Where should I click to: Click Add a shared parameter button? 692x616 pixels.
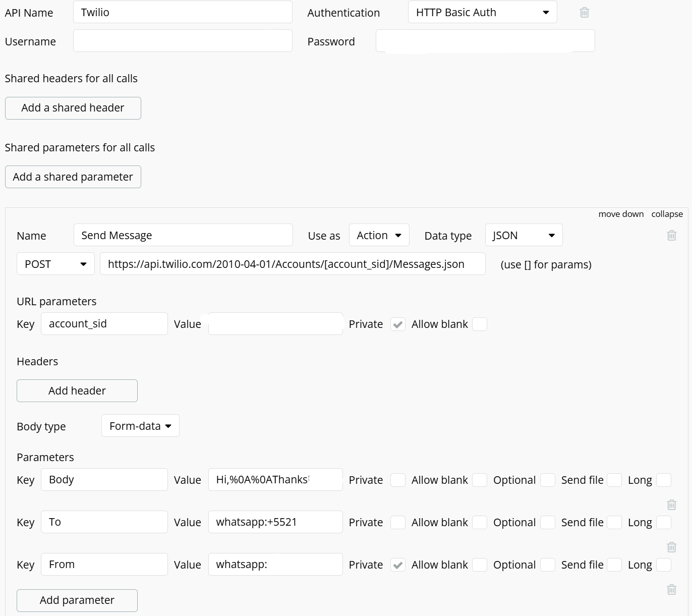coord(73,177)
